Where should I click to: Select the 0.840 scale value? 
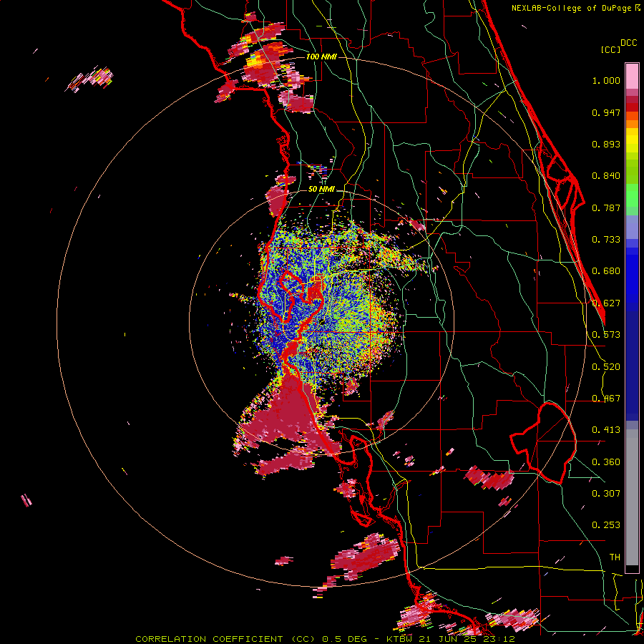(606, 176)
